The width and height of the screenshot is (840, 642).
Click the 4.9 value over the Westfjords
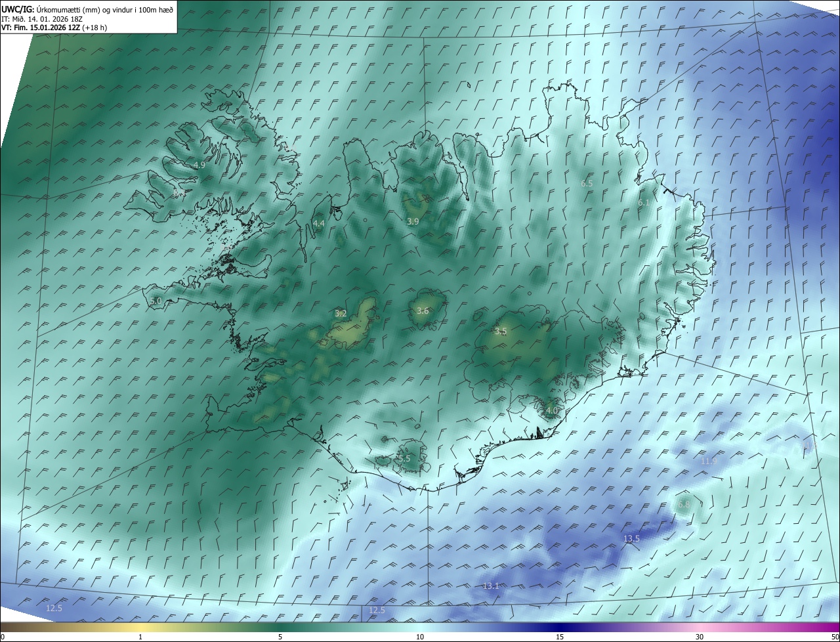[x=199, y=165]
